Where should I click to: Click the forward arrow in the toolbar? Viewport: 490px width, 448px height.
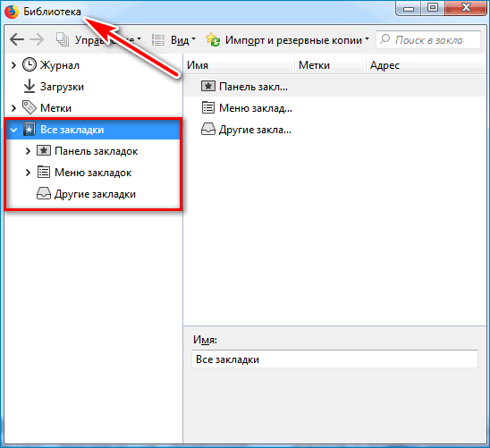[x=37, y=39]
